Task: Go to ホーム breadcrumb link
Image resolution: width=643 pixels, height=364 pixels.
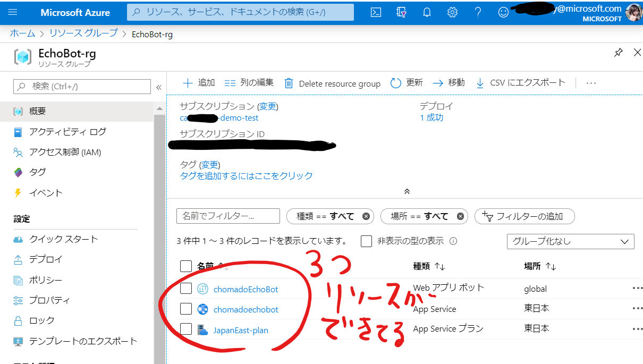Action: (x=23, y=33)
